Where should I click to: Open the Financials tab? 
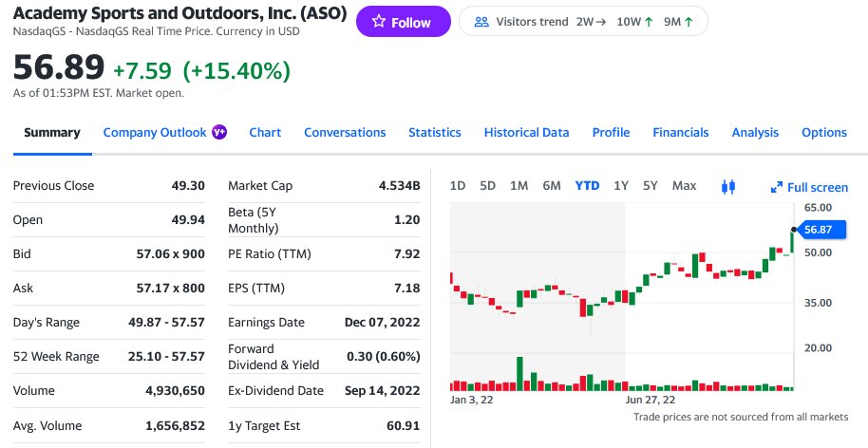coord(680,132)
